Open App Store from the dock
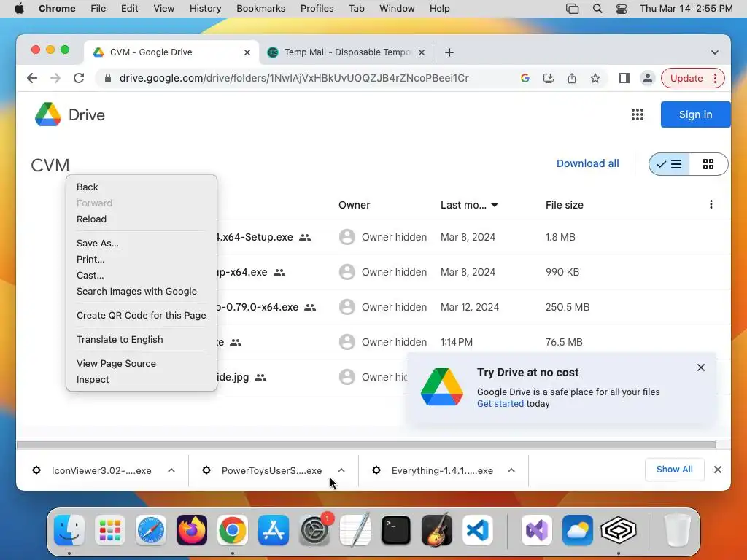Screen dimensions: 747x560 pos(274,529)
